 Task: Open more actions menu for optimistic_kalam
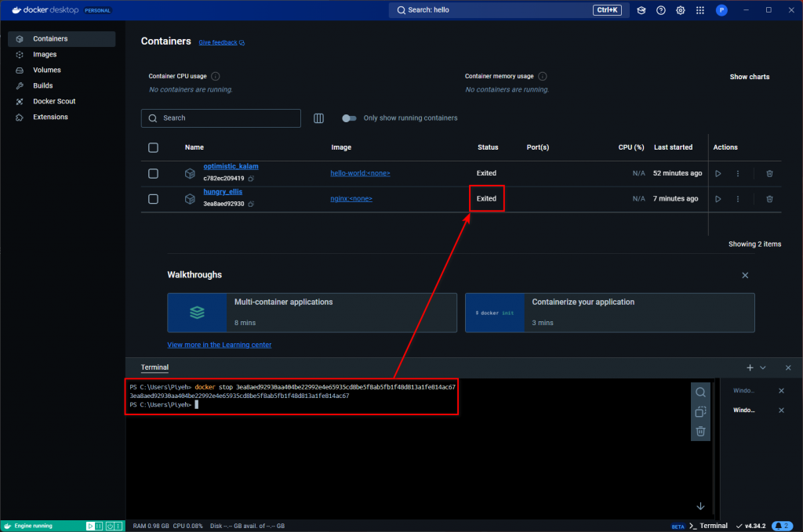coord(737,173)
